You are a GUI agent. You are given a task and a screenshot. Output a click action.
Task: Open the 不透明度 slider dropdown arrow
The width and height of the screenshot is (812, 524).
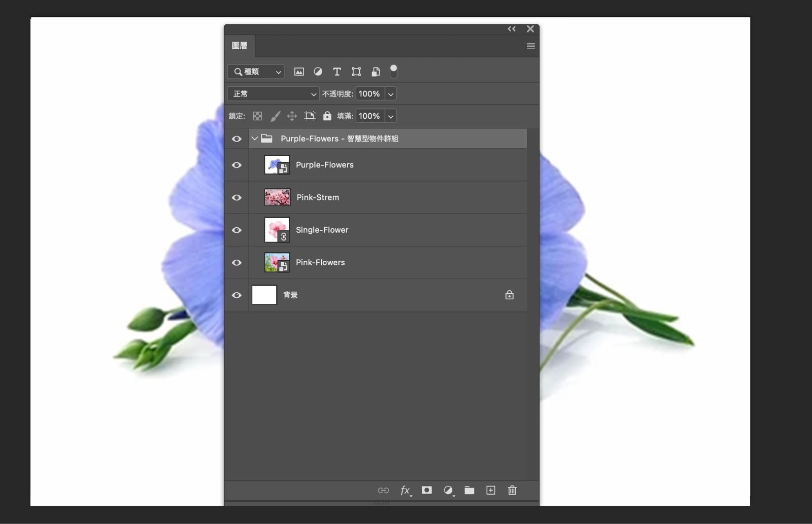point(391,94)
